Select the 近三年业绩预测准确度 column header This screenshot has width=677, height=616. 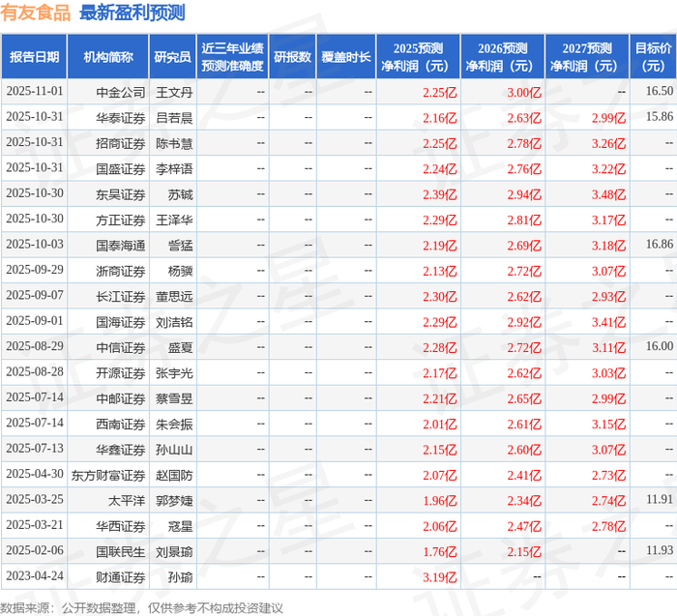(x=232, y=56)
